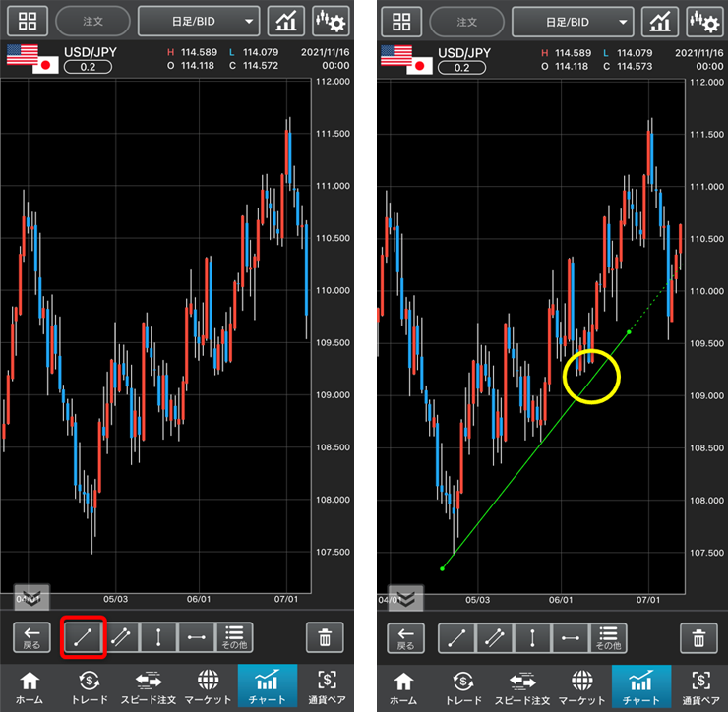728x712 pixels.
Task: Select the red-highlighted trend line tool
Action: 84,637
